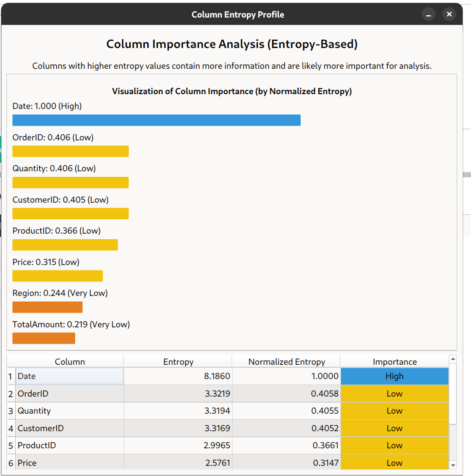Click the Normalized Entropy column header
471x476 pixels.
click(286, 362)
